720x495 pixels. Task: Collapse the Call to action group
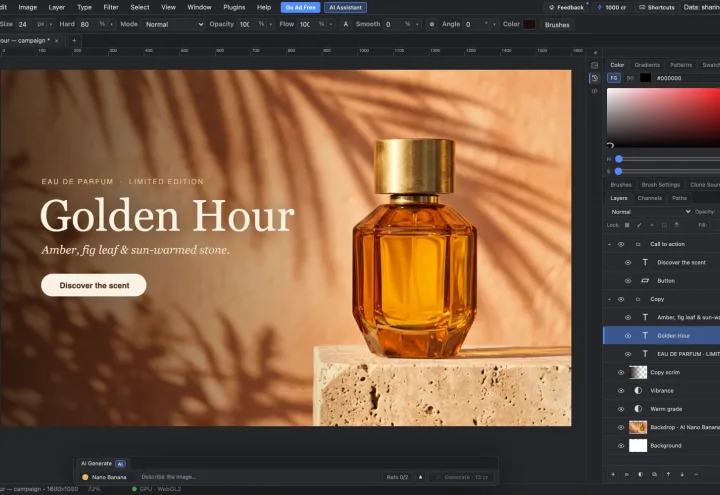pyautogui.click(x=609, y=244)
